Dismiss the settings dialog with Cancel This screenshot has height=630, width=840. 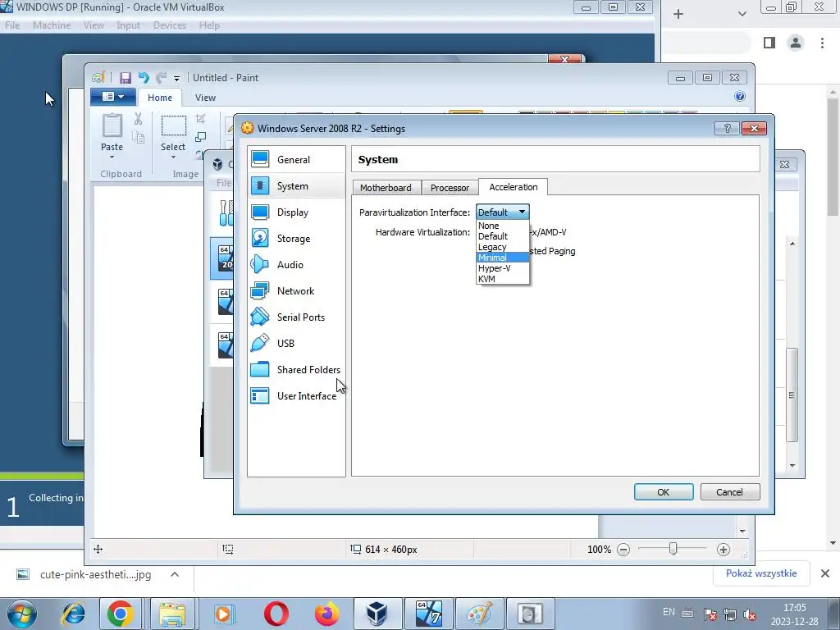click(x=729, y=492)
